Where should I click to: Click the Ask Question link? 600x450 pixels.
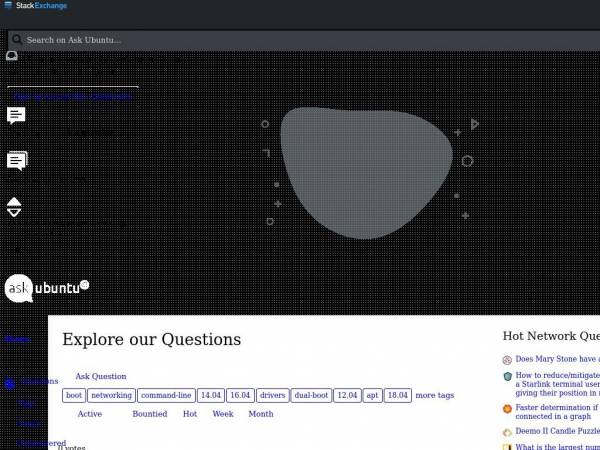coord(101,377)
